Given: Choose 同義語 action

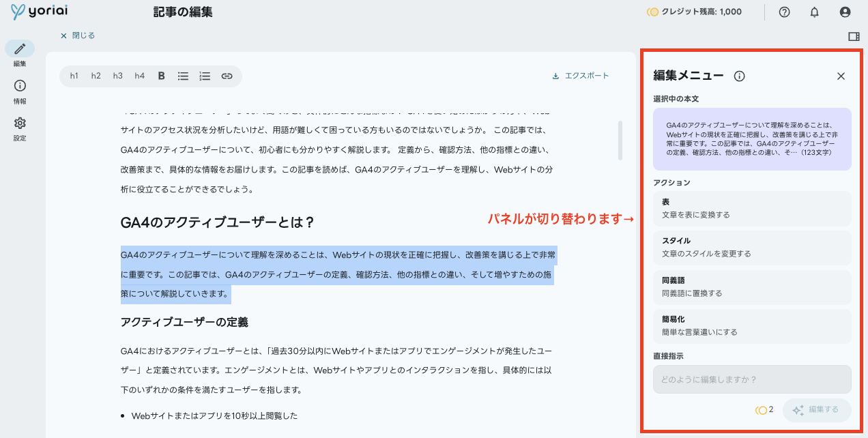Looking at the screenshot, I should tap(752, 287).
